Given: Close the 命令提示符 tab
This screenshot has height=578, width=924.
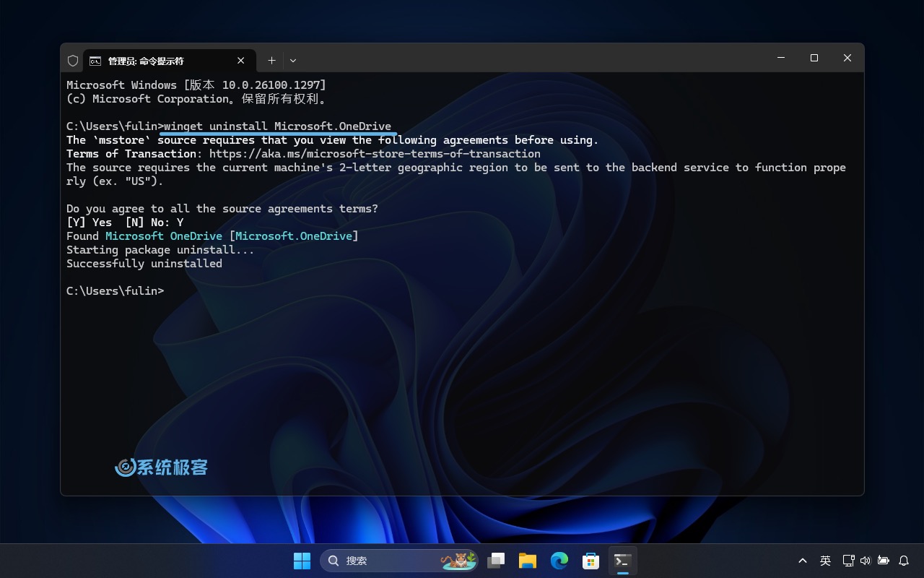Looking at the screenshot, I should click(x=241, y=61).
